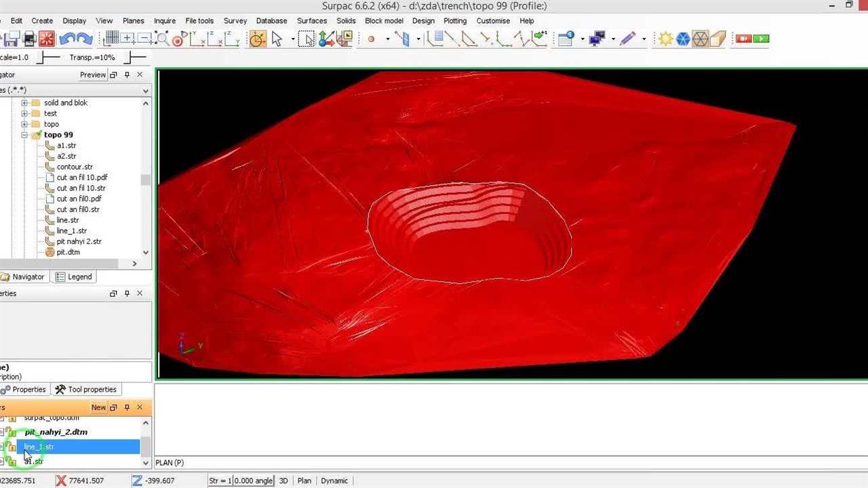868x488 pixels.
Task: Toggle lock icon for line_1.str layer
Action: tap(12, 447)
